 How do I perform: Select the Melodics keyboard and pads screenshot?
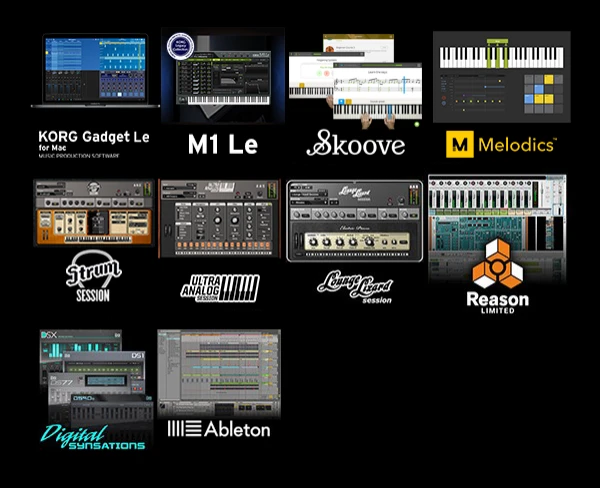502,77
